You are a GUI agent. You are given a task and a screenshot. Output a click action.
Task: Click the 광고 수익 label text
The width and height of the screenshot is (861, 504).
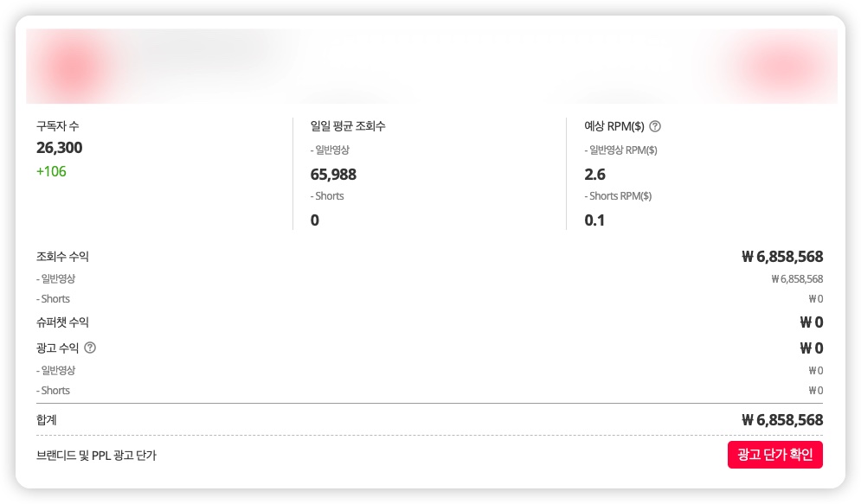57,348
